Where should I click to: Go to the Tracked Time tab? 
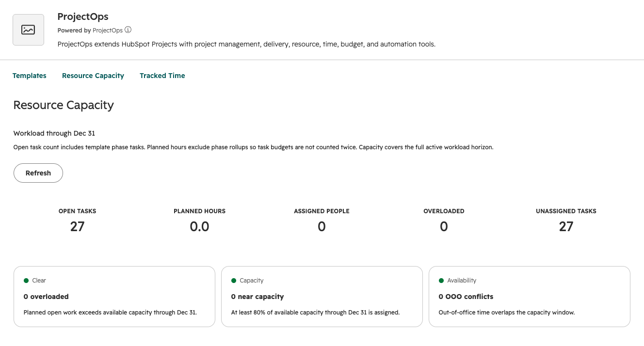point(162,76)
